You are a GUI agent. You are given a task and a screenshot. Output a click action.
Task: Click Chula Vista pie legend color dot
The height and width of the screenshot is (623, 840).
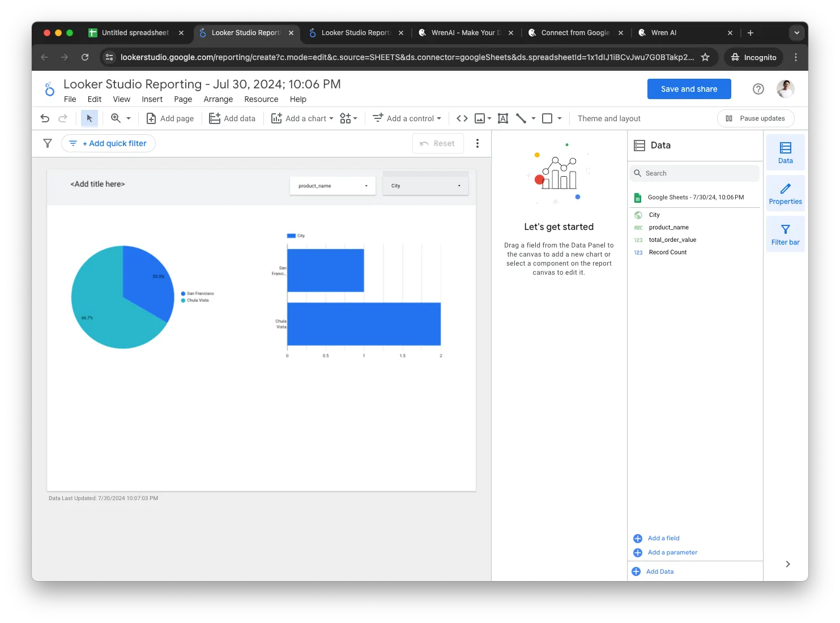click(183, 300)
